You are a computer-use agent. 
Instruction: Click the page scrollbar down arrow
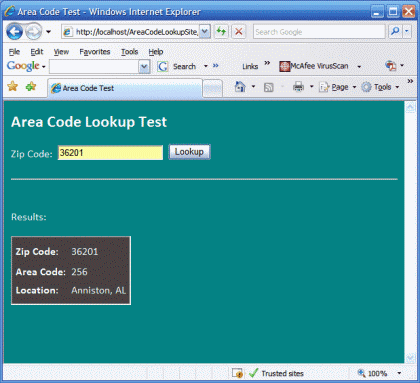[410, 357]
